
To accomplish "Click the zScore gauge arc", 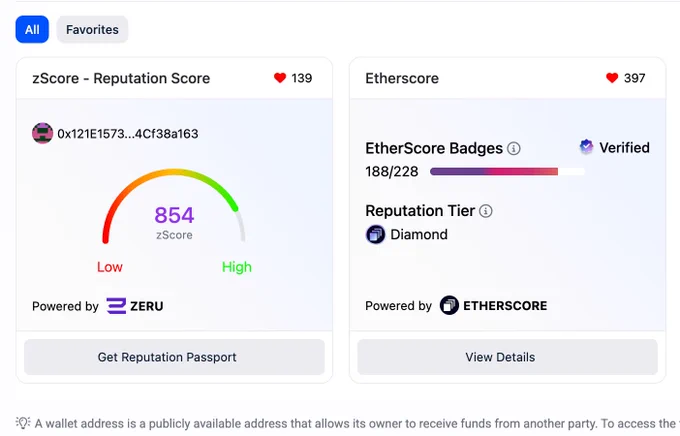I will point(174,205).
